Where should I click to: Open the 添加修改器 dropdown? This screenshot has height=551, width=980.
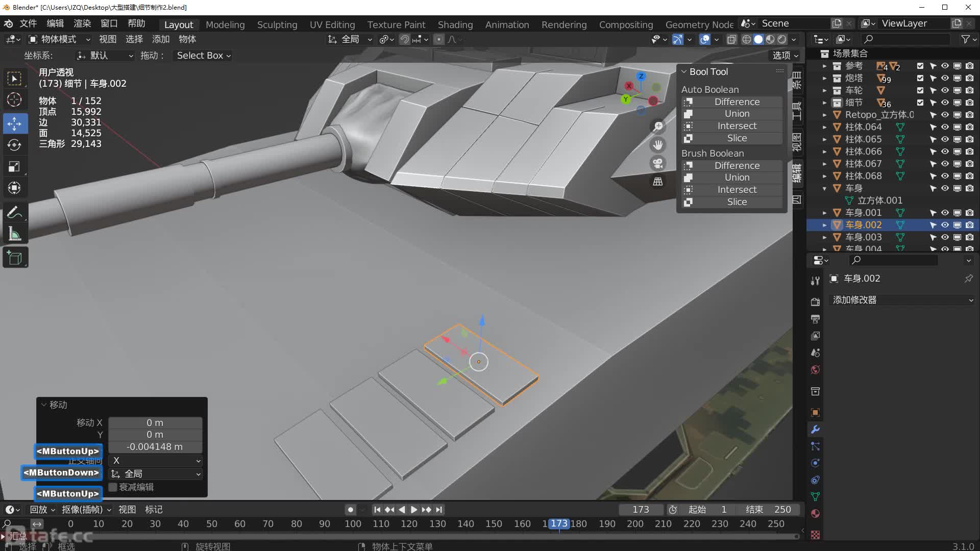[902, 300]
